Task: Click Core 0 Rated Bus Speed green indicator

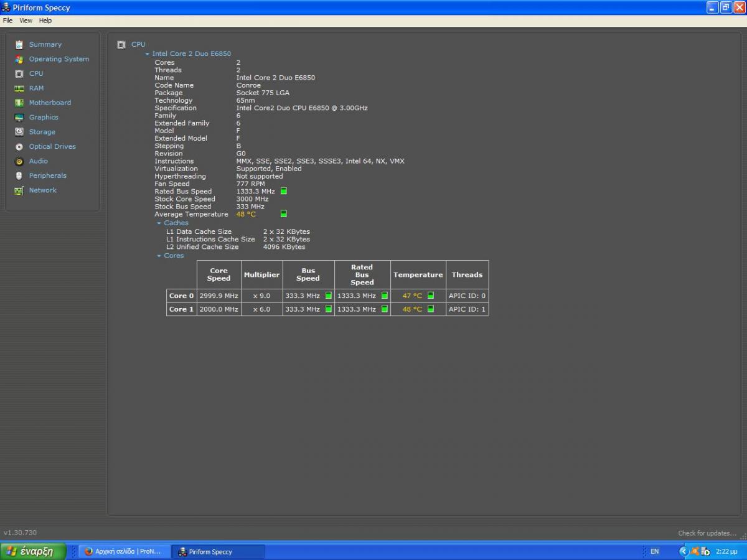Action: click(x=384, y=296)
